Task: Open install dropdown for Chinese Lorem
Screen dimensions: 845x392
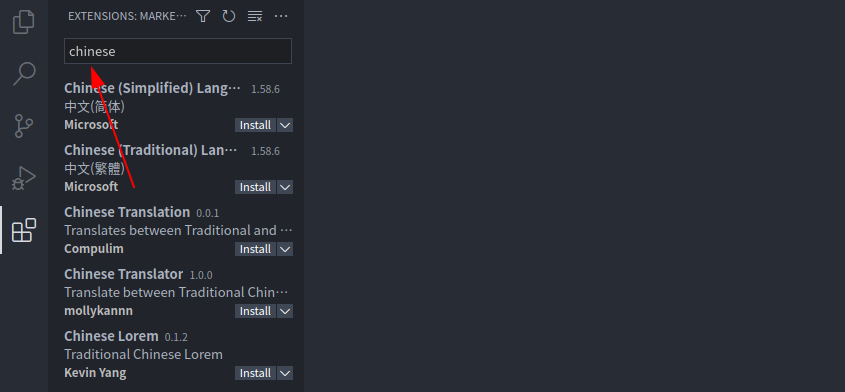Action: tap(285, 373)
